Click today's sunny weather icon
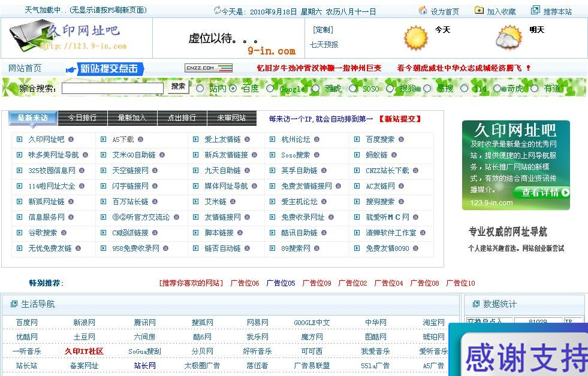Viewport: 588px width, 376px height. tap(415, 38)
